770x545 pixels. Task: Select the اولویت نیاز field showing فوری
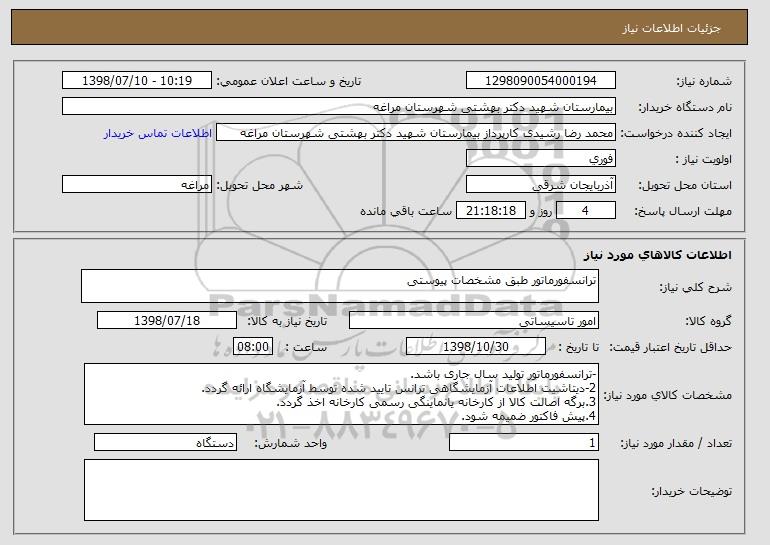[x=541, y=159]
